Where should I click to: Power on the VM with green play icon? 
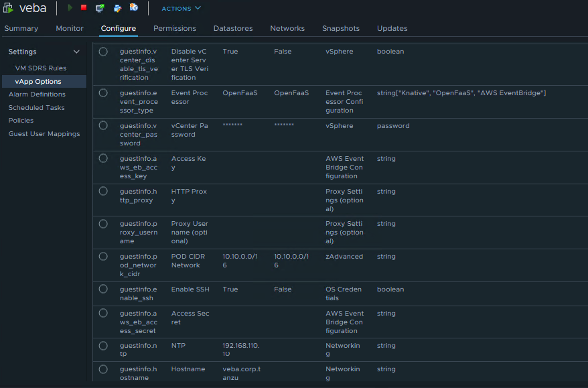pos(70,7)
